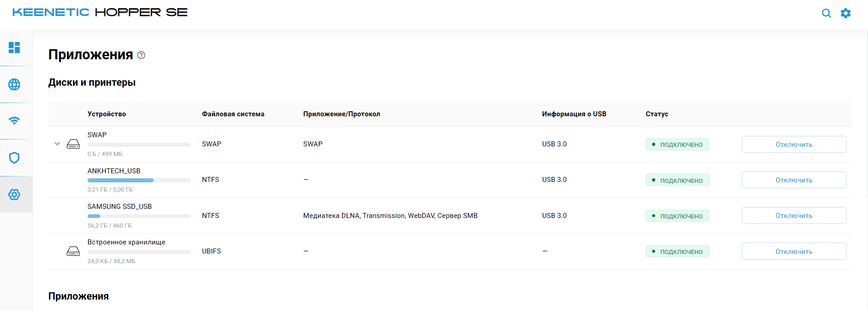Click the SAMSUNG SSD_USB usage bar
The width and height of the screenshot is (868, 311).
139,216
